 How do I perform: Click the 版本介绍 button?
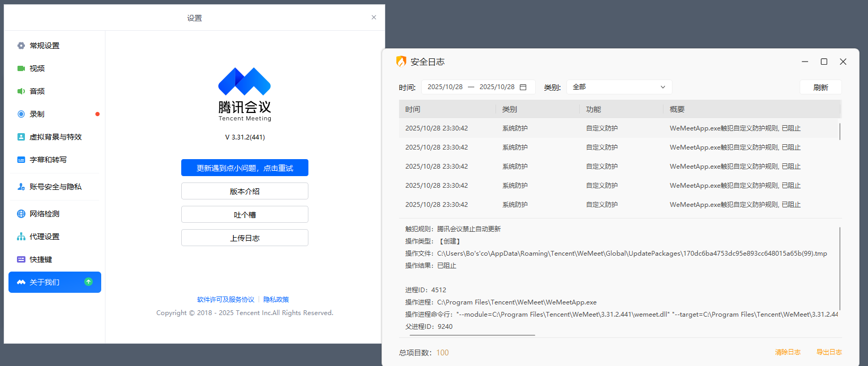244,191
